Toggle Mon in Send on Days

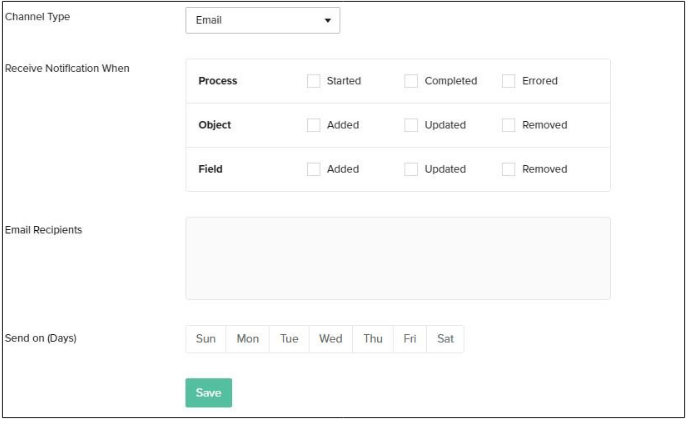pyautogui.click(x=248, y=339)
